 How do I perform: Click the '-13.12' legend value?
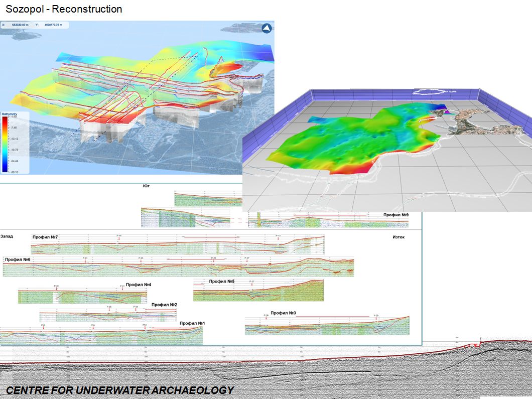tap(14, 139)
